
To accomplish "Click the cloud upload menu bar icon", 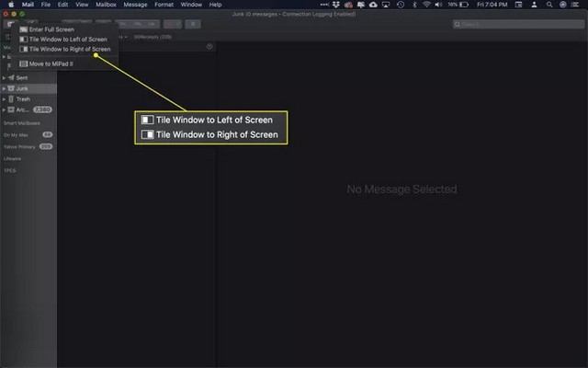I will pyautogui.click(x=373, y=5).
